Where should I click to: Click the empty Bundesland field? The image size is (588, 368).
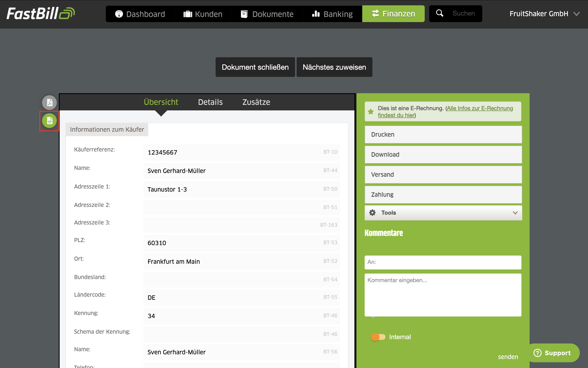click(242, 279)
